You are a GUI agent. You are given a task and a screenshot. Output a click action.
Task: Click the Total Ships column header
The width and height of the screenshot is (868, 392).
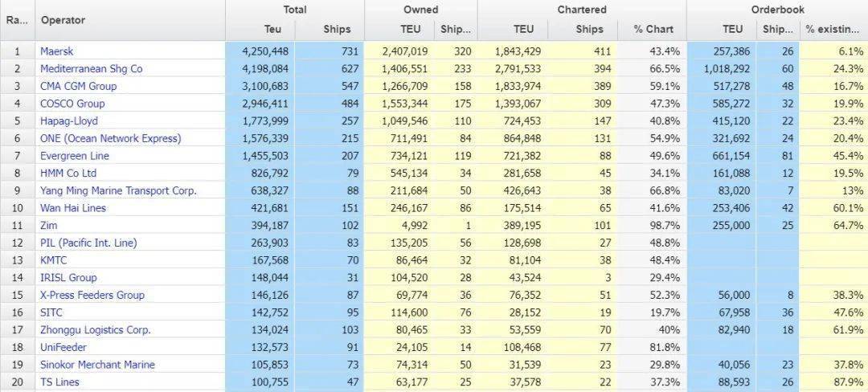(x=337, y=30)
